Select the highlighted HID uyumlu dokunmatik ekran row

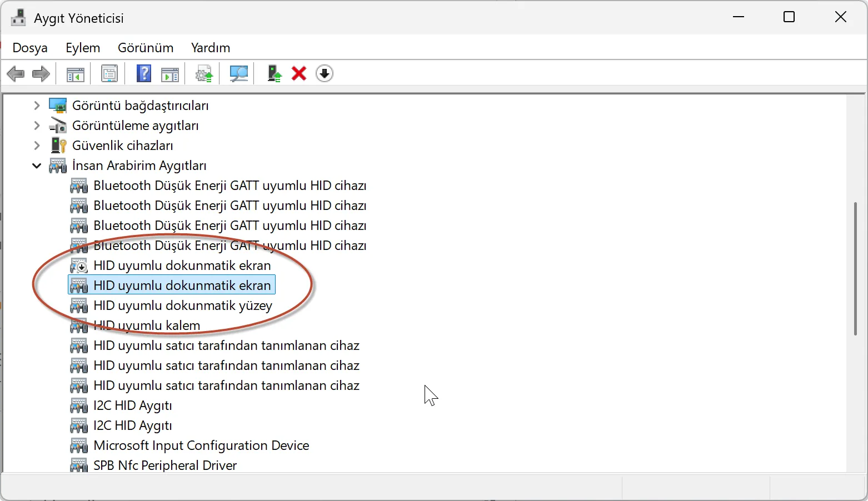(172, 285)
